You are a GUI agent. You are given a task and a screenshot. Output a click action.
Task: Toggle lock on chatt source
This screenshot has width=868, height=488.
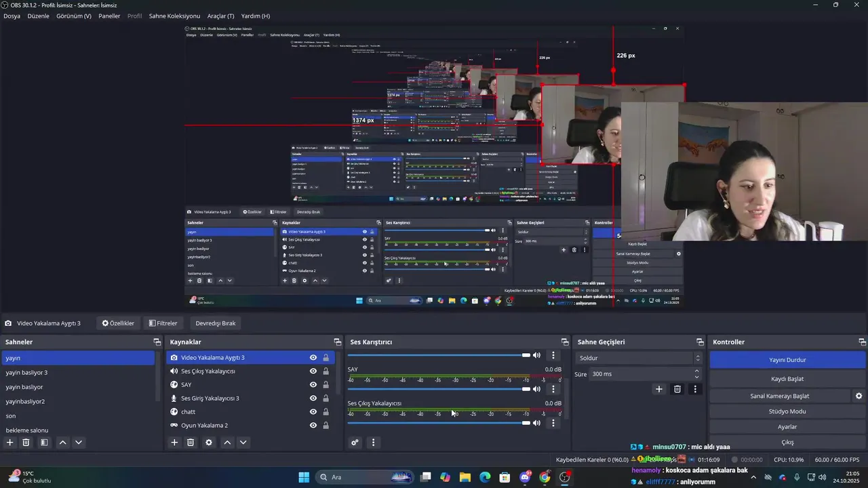[x=325, y=412]
